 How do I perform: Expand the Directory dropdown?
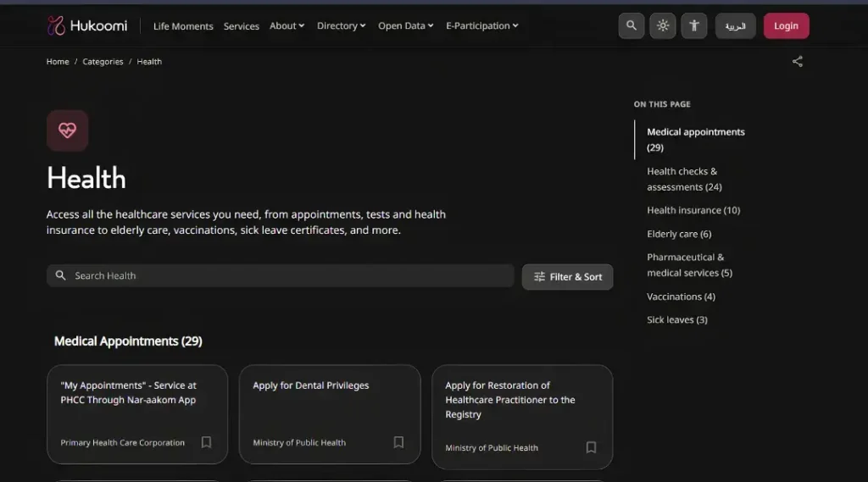[x=341, y=25]
